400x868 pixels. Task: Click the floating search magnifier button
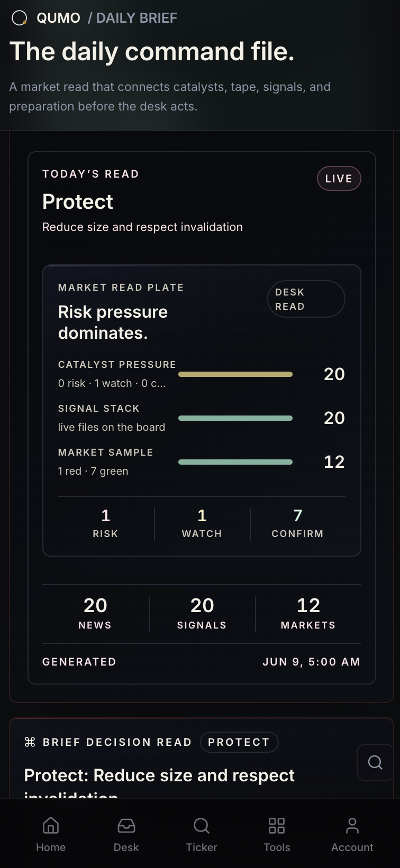pyautogui.click(x=375, y=762)
